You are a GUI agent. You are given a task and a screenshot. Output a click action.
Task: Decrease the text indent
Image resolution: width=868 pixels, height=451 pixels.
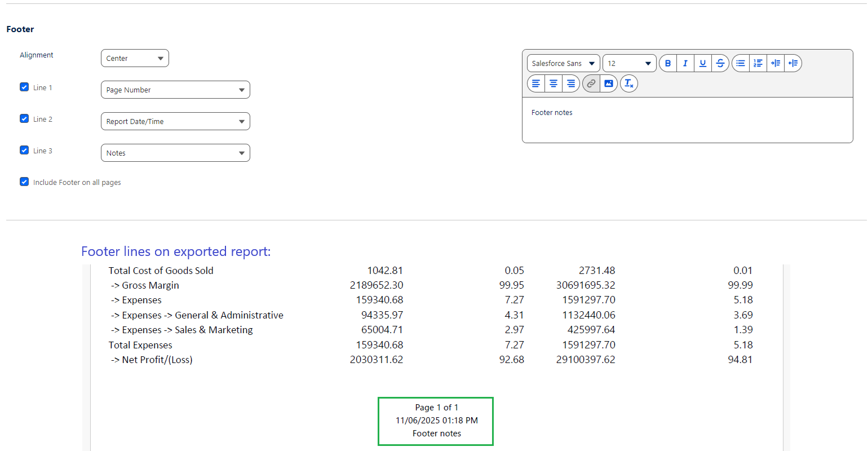click(x=793, y=63)
